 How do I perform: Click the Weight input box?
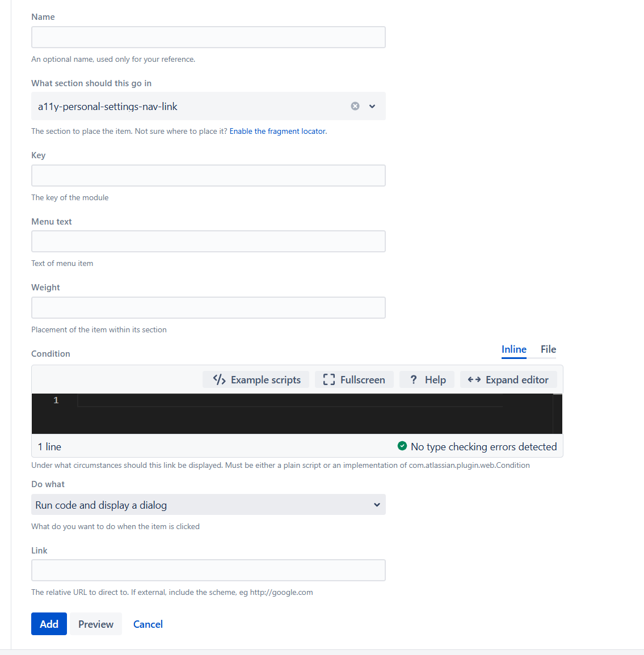(x=208, y=308)
